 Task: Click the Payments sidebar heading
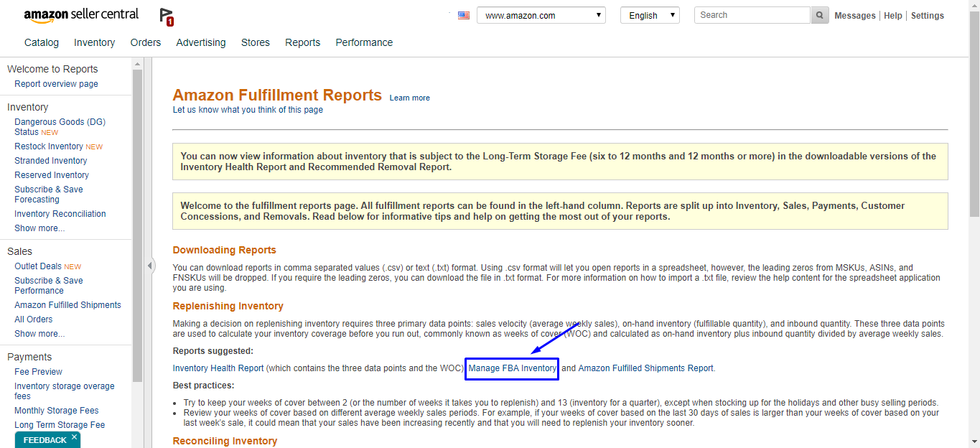29,357
